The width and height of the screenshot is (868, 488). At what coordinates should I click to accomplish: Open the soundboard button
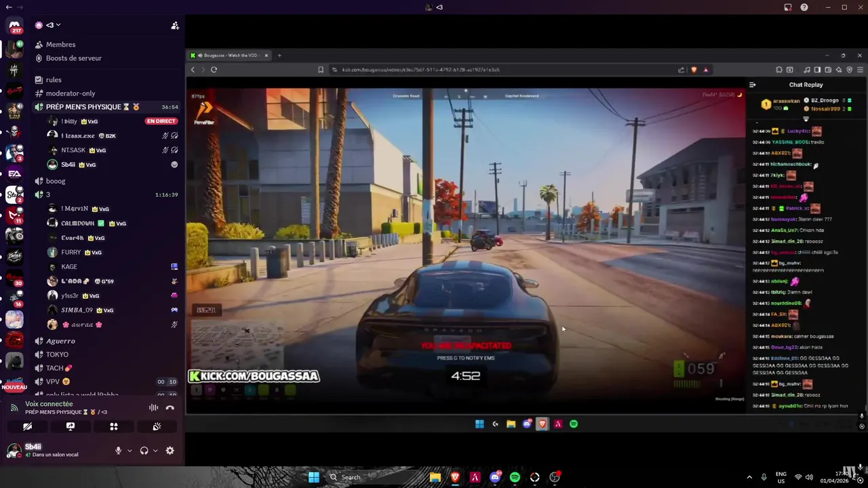157,426
